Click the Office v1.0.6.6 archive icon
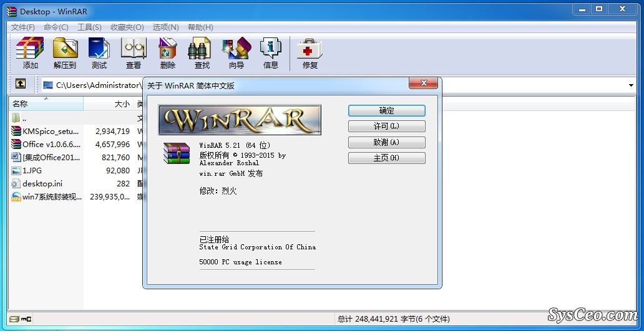Screen dimensions: 644x331 point(16,145)
